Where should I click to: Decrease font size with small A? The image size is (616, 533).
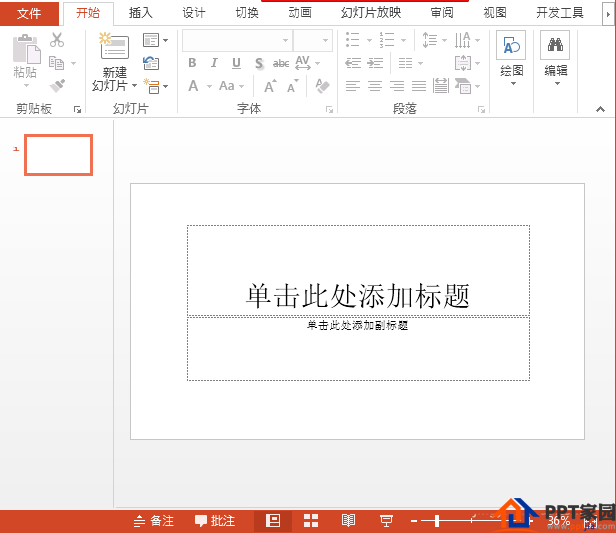293,86
